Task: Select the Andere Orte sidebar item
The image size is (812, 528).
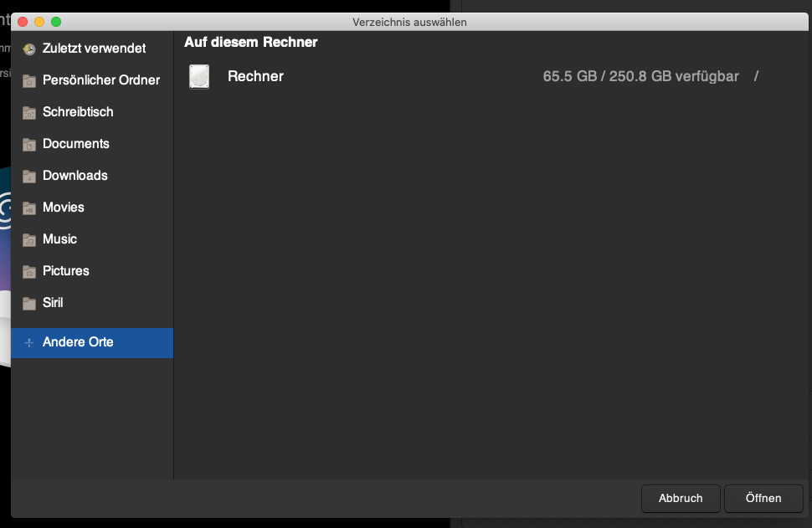Action: pos(92,343)
